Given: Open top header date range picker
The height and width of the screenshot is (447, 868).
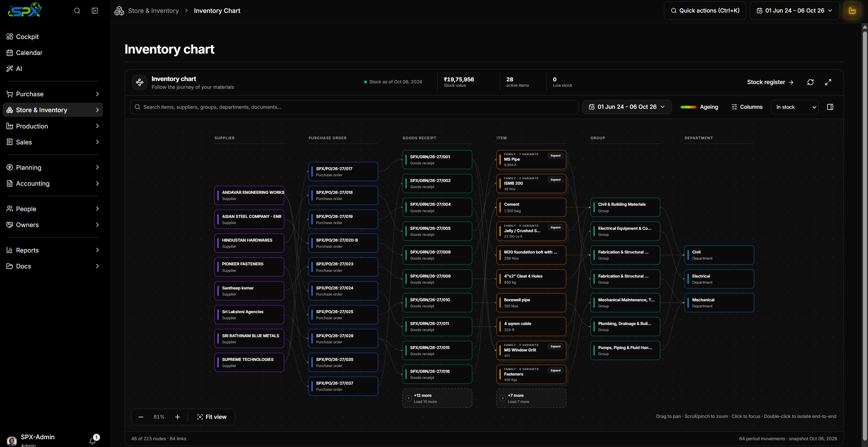Looking at the screenshot, I should click(x=794, y=11).
